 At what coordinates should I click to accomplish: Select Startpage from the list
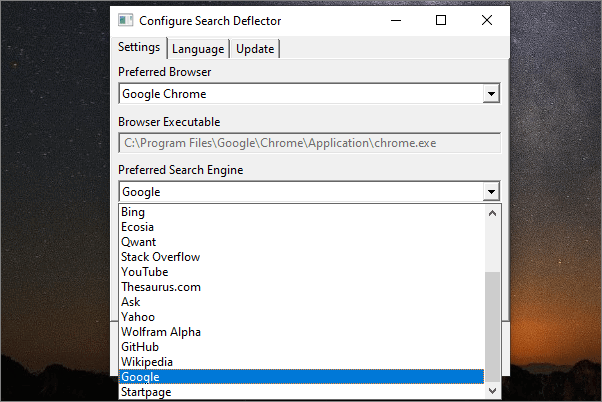click(301, 392)
